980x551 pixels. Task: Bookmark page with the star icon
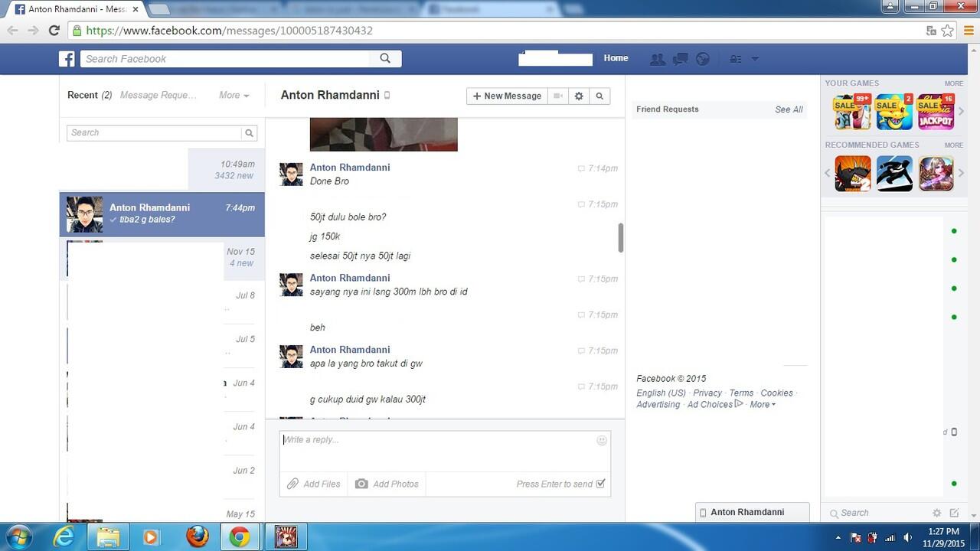pyautogui.click(x=948, y=31)
